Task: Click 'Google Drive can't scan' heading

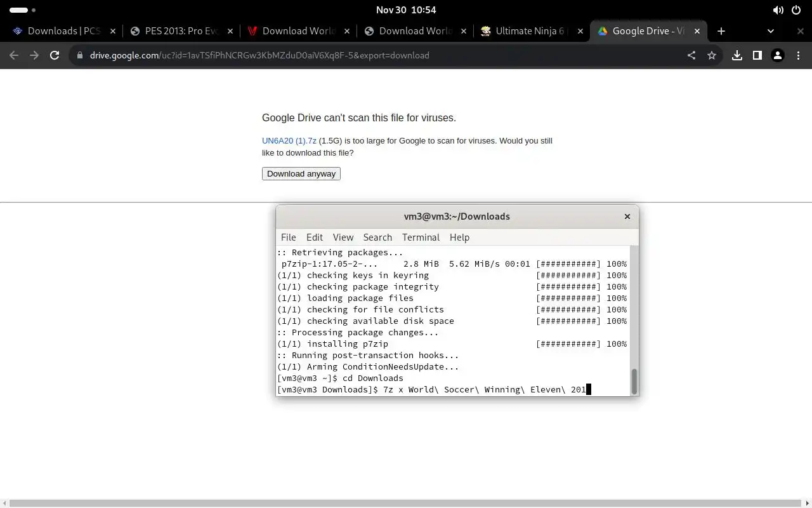Action: (359, 118)
